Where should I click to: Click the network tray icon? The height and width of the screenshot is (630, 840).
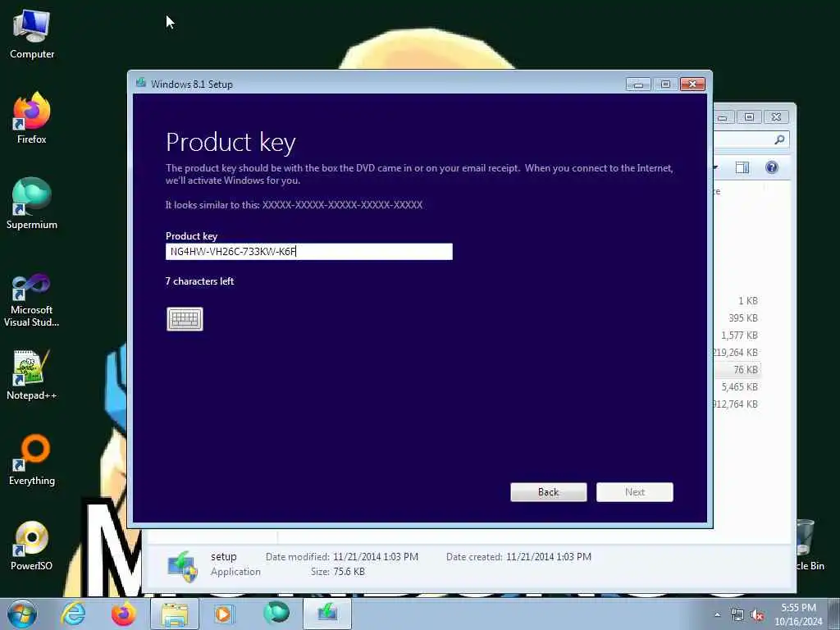(737, 615)
